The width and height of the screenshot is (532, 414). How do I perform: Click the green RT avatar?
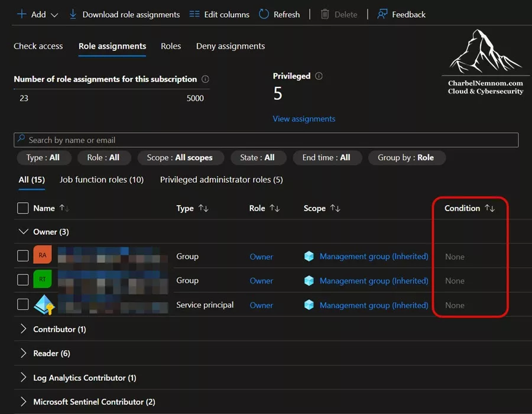click(x=43, y=279)
